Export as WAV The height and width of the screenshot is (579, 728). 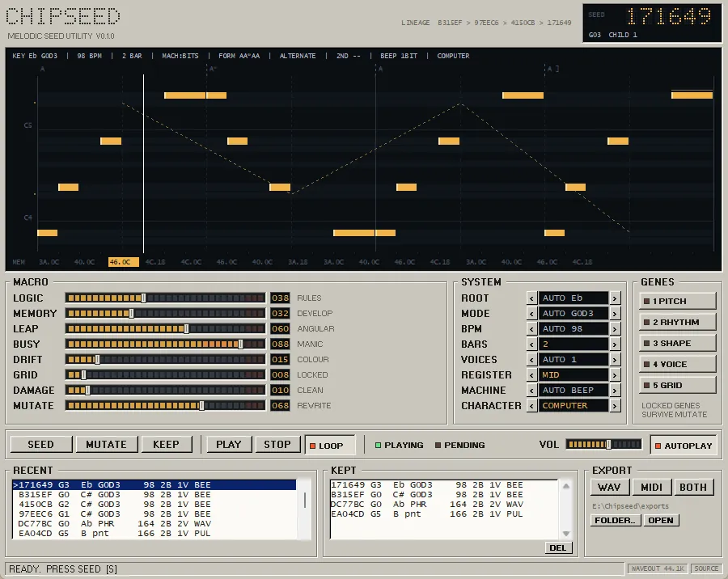pos(610,487)
